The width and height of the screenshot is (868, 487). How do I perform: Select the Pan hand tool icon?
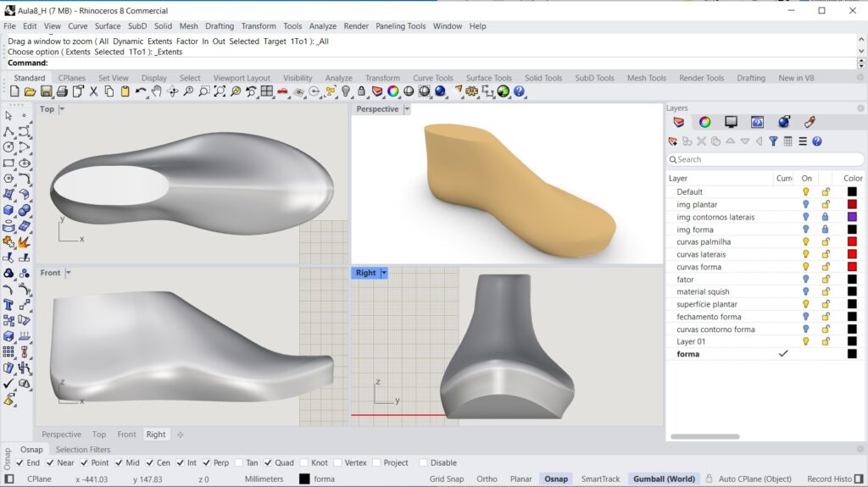point(157,91)
